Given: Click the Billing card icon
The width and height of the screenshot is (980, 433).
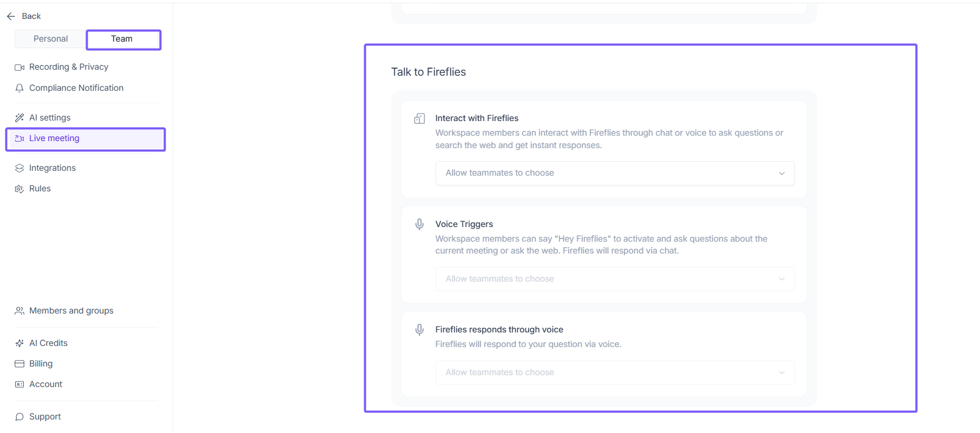Looking at the screenshot, I should click(19, 364).
